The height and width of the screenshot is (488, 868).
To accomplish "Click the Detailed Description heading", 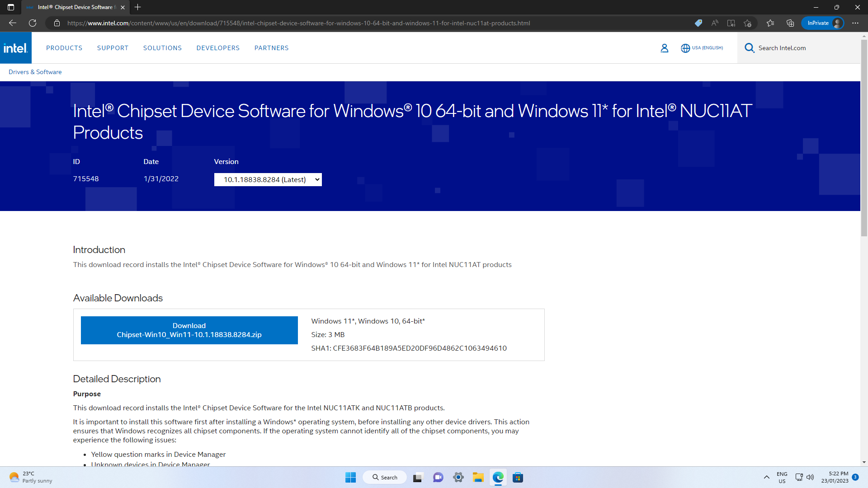I will click(117, 379).
